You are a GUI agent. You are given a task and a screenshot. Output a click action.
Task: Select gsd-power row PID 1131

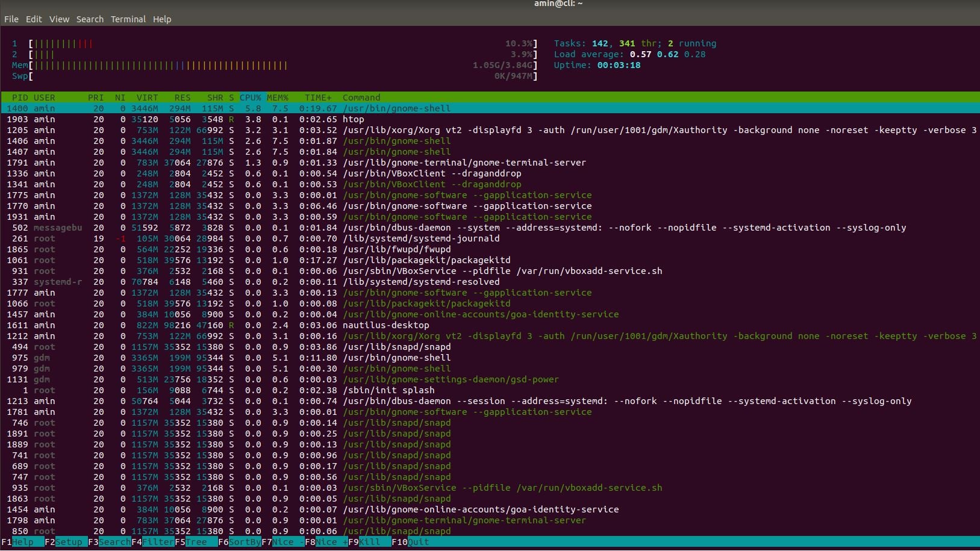coord(490,379)
